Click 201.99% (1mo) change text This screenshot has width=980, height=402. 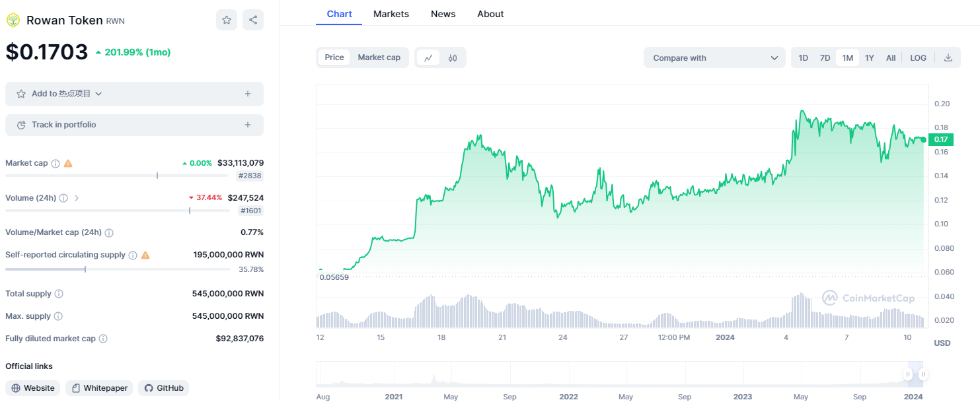pyautogui.click(x=133, y=52)
